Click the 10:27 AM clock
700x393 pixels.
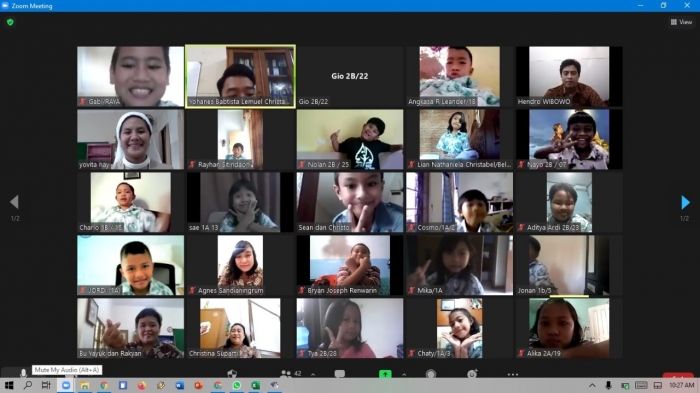682,385
